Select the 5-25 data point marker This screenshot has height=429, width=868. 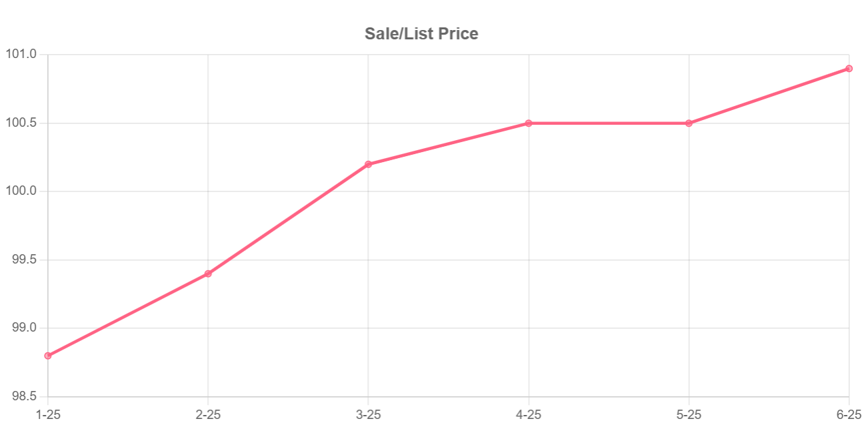[x=689, y=123]
